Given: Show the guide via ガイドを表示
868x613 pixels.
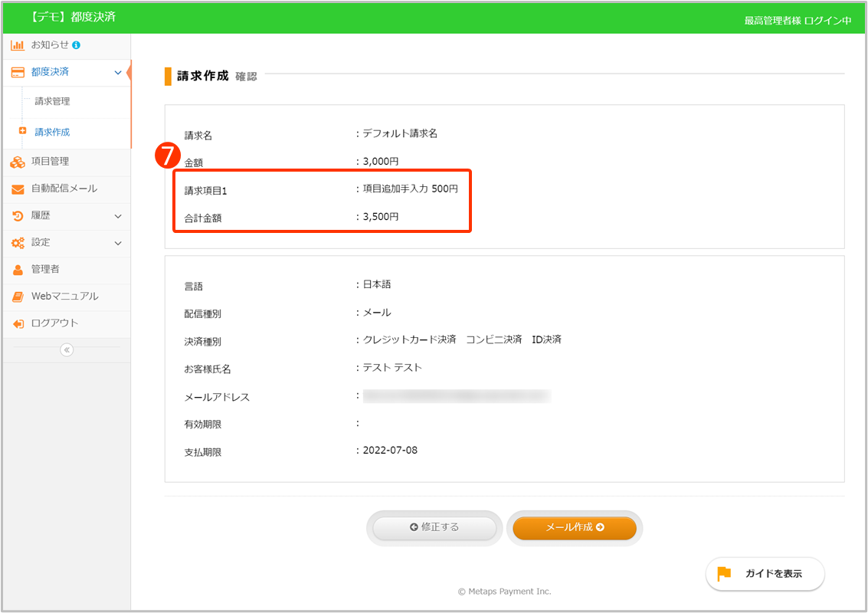Looking at the screenshot, I should pos(765,574).
